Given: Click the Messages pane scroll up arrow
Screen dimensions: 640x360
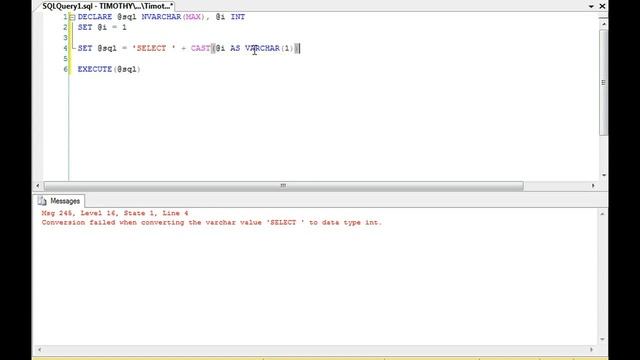Looking at the screenshot, I should [602, 214].
